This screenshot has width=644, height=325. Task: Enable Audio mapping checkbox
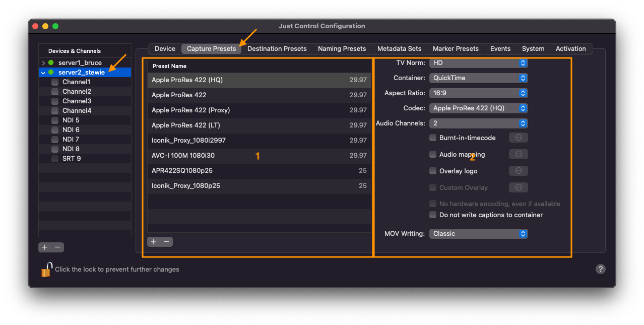(433, 154)
